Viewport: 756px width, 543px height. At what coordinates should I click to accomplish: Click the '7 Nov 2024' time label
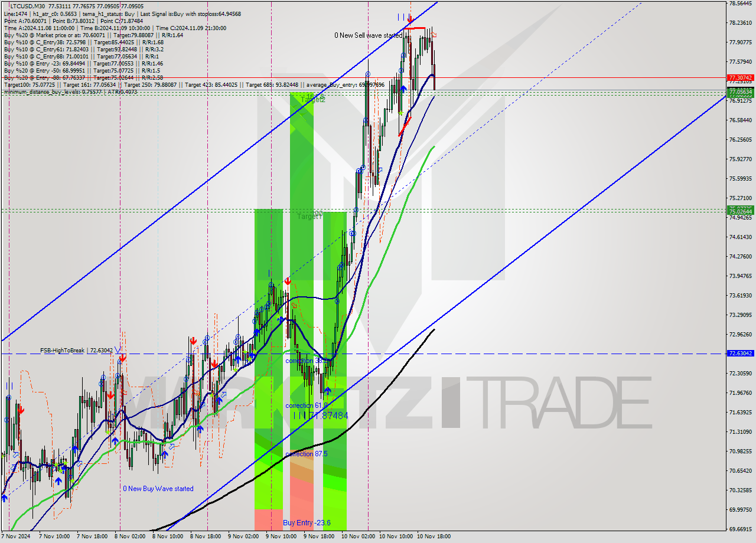(15, 537)
